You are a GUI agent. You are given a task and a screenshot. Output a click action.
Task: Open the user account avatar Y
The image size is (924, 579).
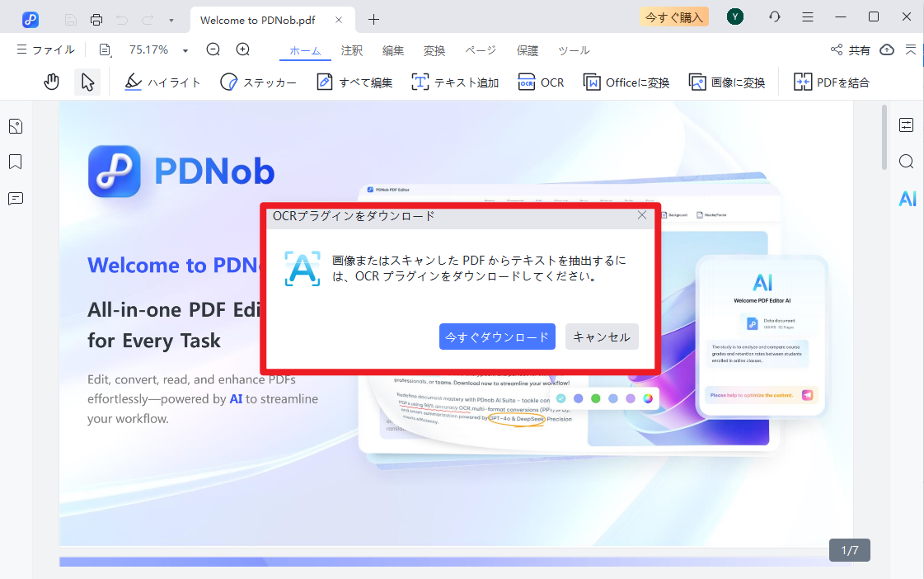click(x=735, y=17)
